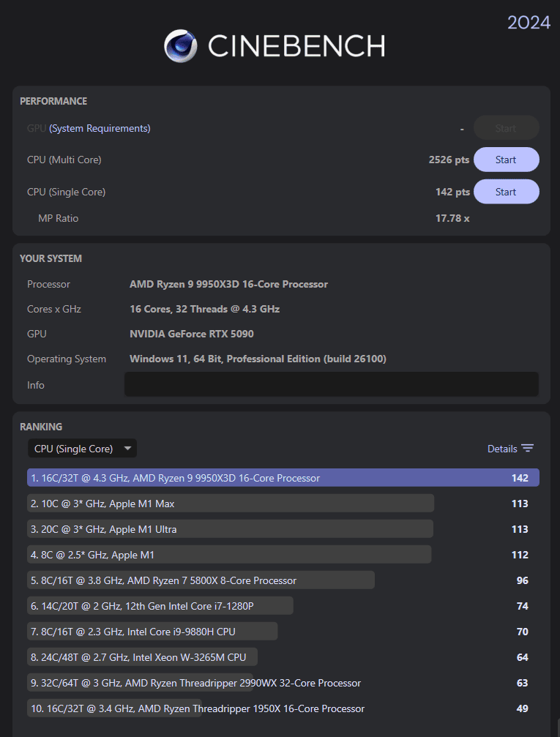The image size is (560, 737).
Task: Click the 2024 version label
Action: 529,23
